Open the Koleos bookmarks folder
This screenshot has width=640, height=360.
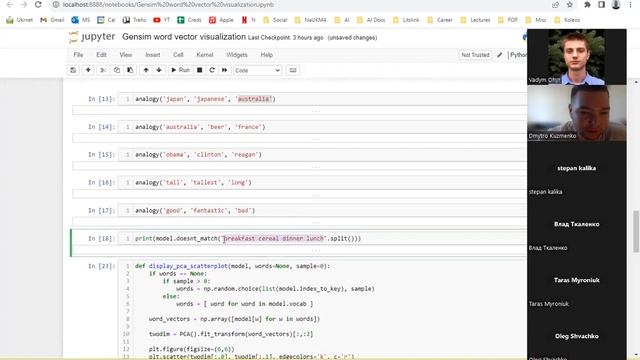tap(567, 20)
